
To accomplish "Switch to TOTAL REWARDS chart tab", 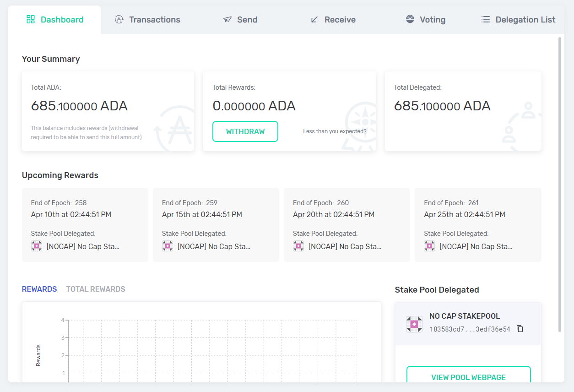I will [96, 289].
